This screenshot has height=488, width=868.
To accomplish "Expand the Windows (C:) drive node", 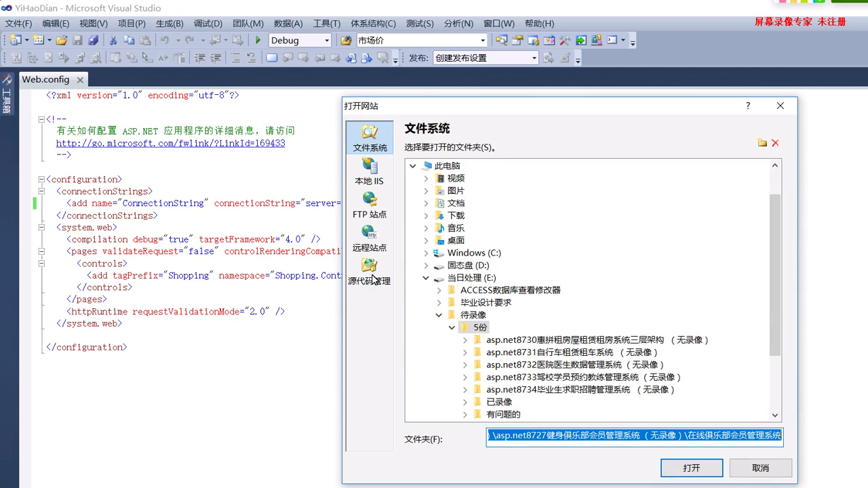I will [x=426, y=253].
